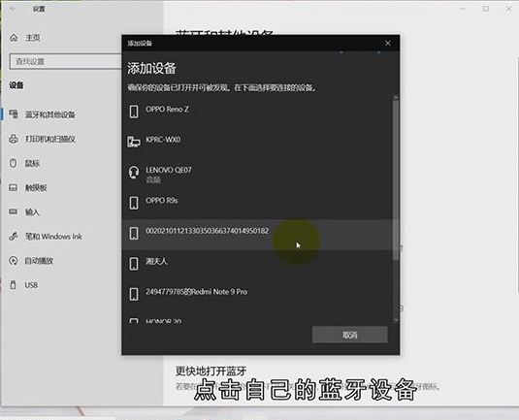Image resolution: width=519 pixels, height=420 pixels.
Task: Select KPRC-WX0 device
Action: click(257, 143)
